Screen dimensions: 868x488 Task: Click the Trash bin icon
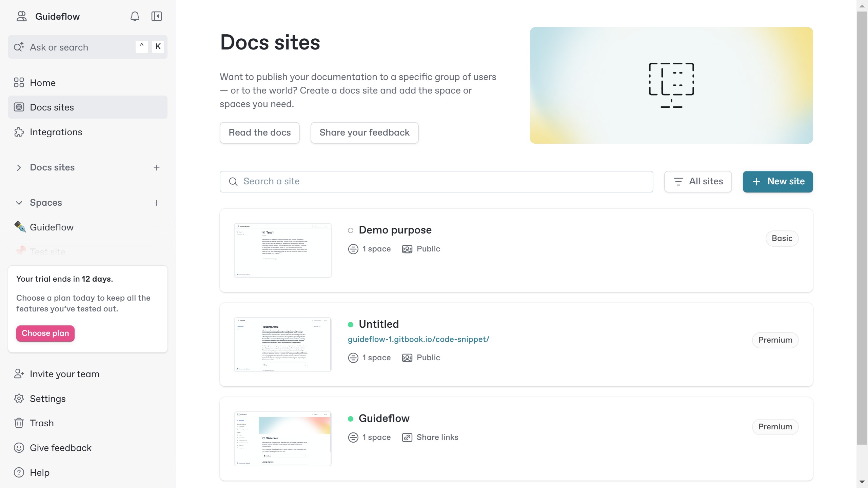(19, 423)
